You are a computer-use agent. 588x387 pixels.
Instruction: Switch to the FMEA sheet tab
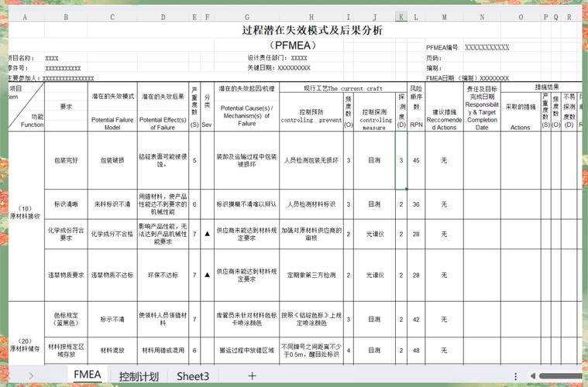(x=88, y=375)
